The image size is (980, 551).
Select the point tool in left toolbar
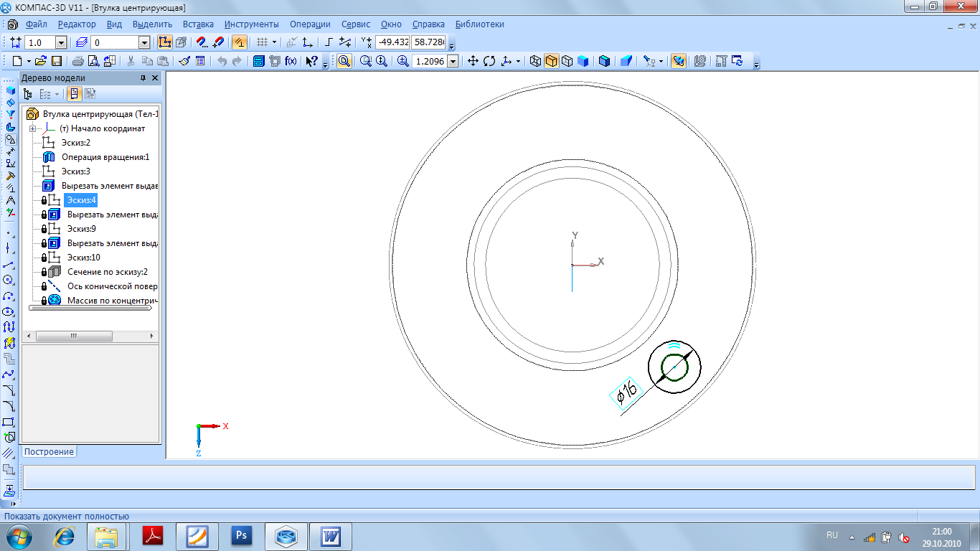click(9, 232)
